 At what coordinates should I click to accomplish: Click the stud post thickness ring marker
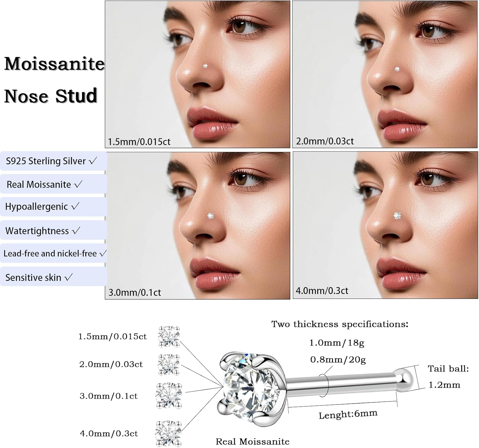323,386
